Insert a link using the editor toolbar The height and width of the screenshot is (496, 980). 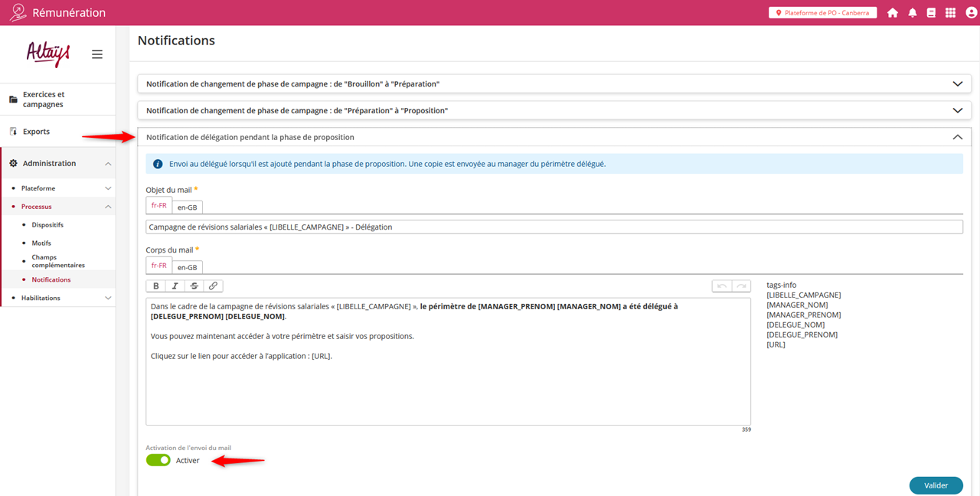[213, 286]
